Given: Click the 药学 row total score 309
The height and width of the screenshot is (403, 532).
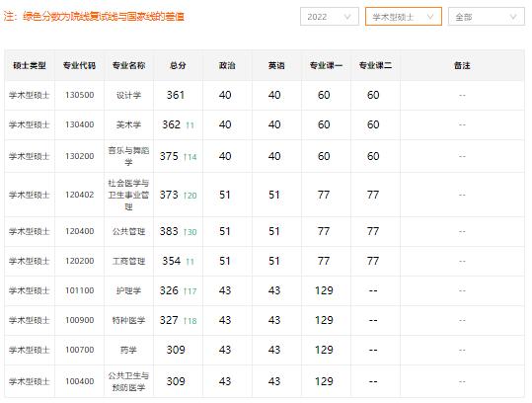Looking at the screenshot, I should [176, 350].
